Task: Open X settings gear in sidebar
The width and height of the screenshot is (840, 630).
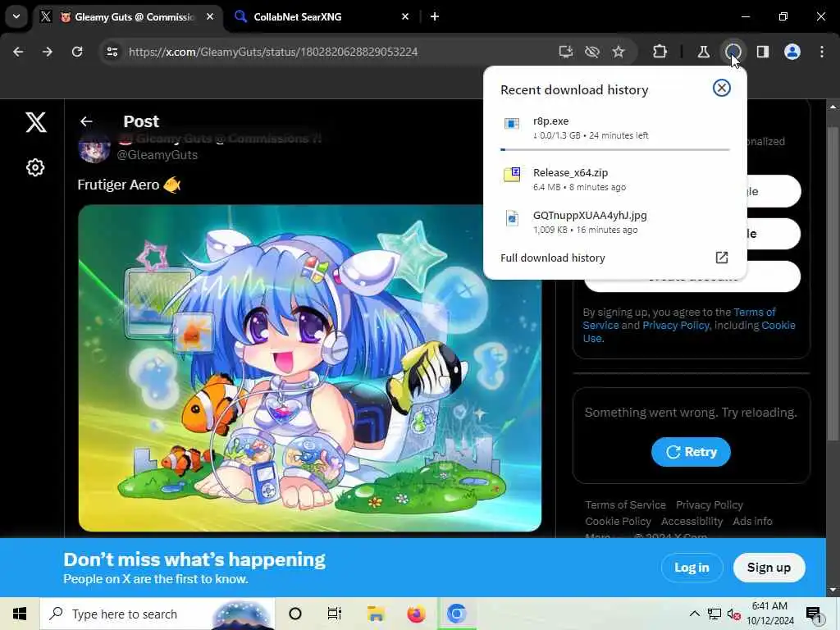Action: pos(35,167)
